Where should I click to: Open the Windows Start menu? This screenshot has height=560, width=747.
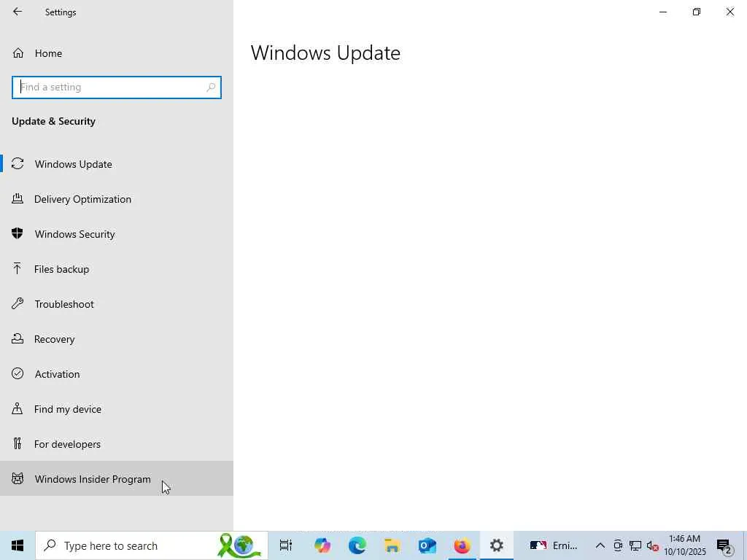(18, 545)
